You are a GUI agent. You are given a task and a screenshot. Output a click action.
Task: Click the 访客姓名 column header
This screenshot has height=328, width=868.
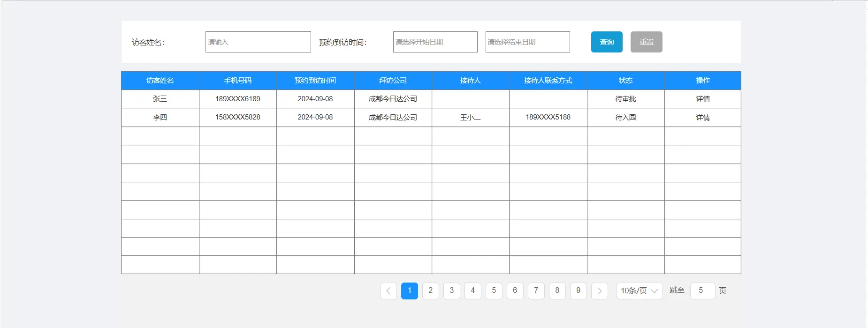[160, 81]
